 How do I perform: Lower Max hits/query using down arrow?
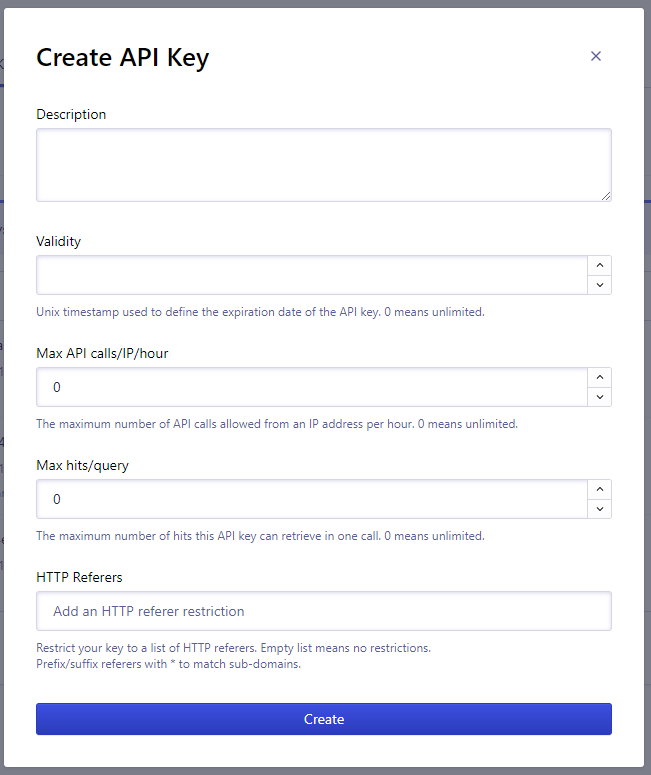click(600, 509)
